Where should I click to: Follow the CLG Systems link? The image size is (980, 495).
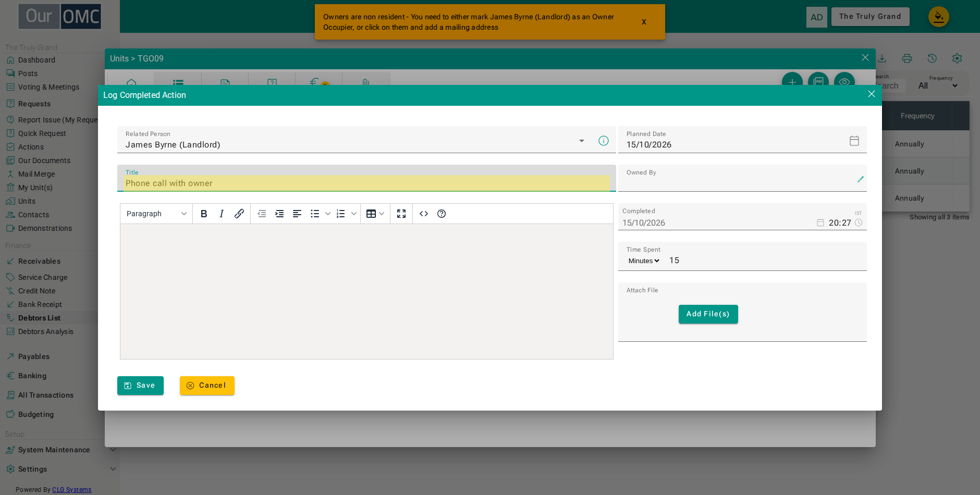(x=71, y=490)
